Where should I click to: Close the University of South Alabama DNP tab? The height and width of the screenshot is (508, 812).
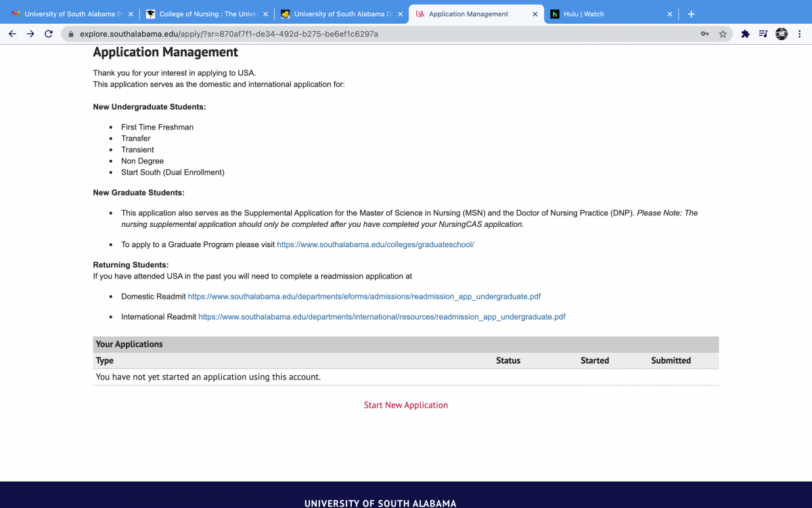(x=400, y=14)
